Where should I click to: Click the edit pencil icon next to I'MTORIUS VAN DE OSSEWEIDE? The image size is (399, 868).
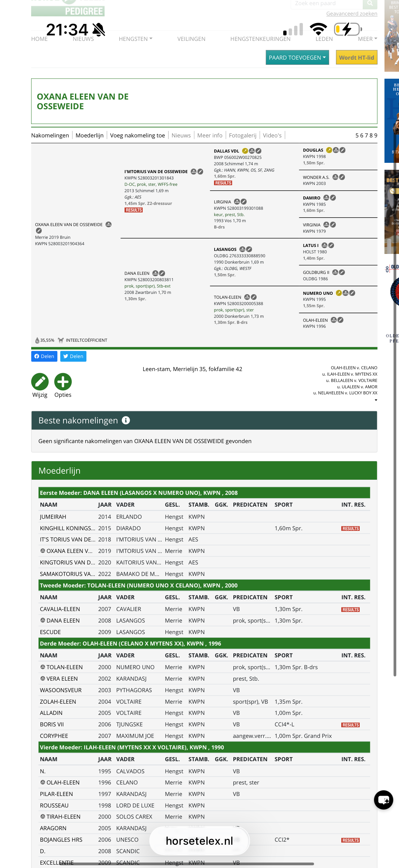[200, 172]
